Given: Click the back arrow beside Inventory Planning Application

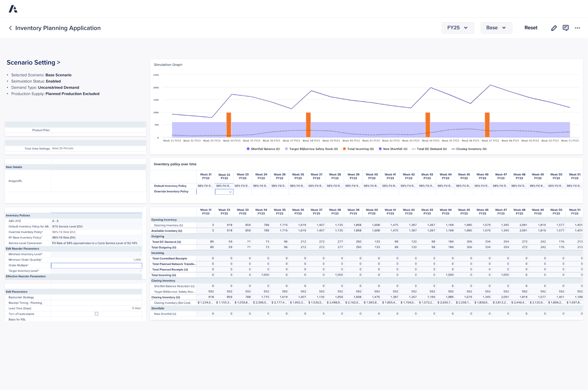Looking at the screenshot, I should [x=10, y=28].
